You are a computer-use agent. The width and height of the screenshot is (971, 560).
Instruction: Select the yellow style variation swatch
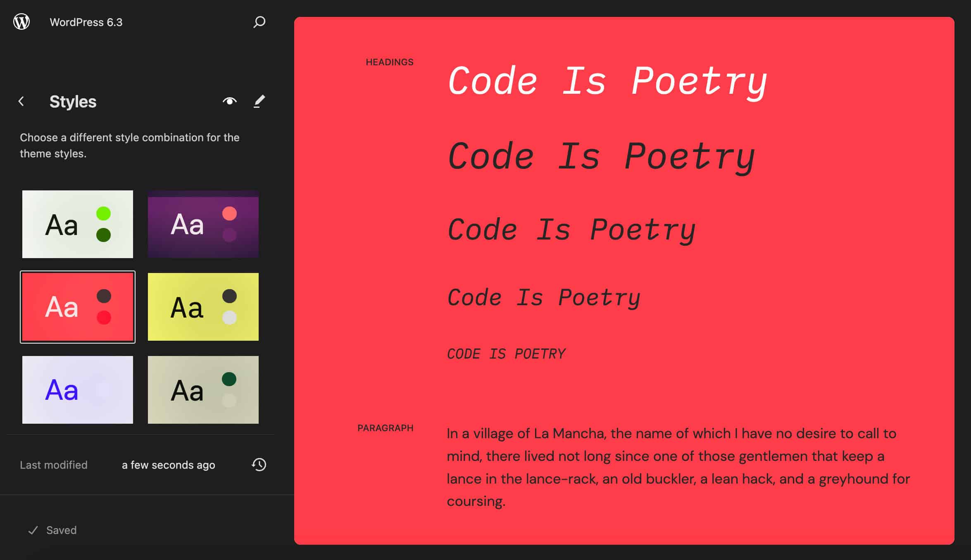pos(203,307)
